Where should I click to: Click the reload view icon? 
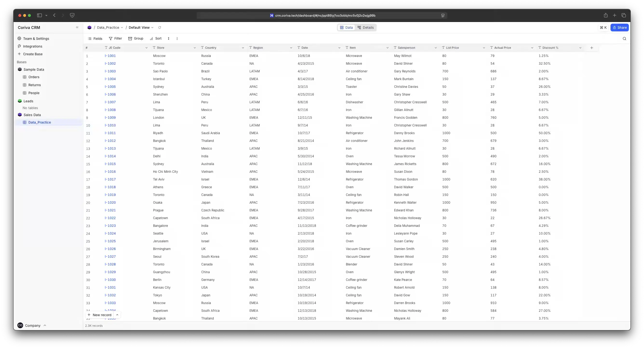click(160, 28)
